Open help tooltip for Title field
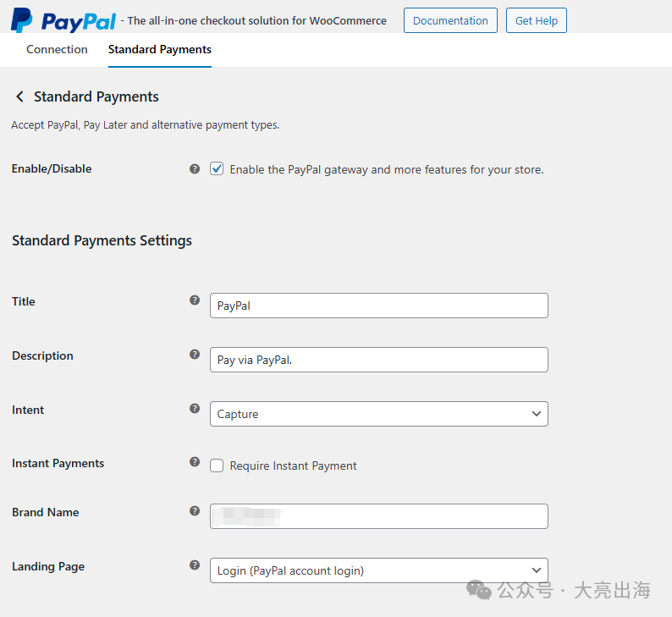 [195, 300]
